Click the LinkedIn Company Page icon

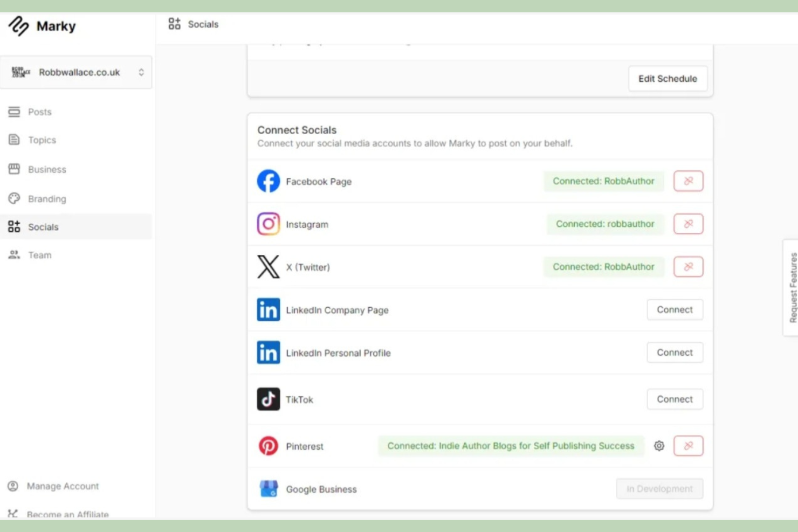tap(268, 309)
